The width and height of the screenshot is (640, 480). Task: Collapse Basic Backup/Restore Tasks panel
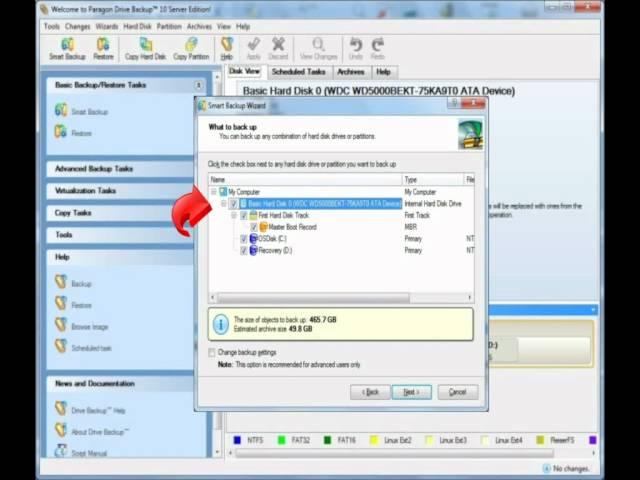[198, 85]
